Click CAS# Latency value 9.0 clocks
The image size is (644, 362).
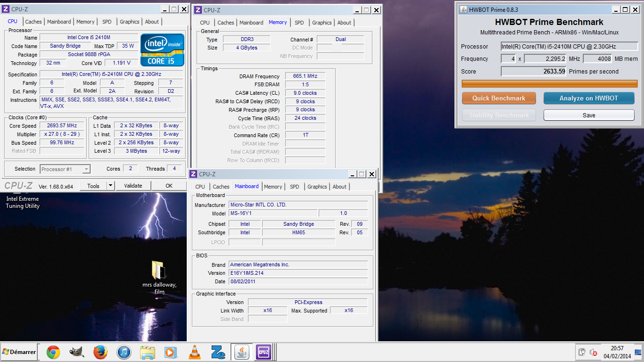coord(305,93)
